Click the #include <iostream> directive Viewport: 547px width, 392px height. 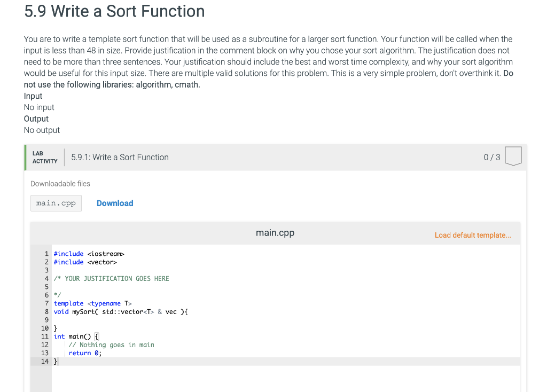pyautogui.click(x=88, y=253)
